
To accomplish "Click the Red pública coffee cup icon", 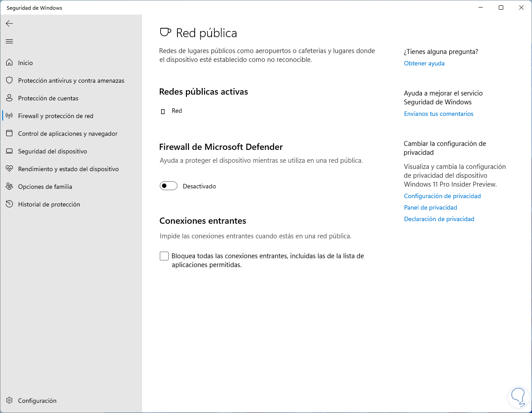I will tap(165, 33).
